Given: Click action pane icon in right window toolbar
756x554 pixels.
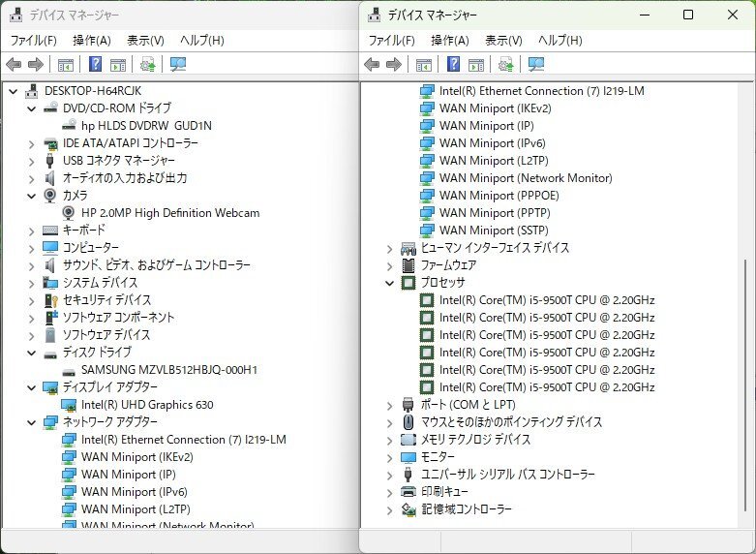Looking at the screenshot, I should point(476,64).
